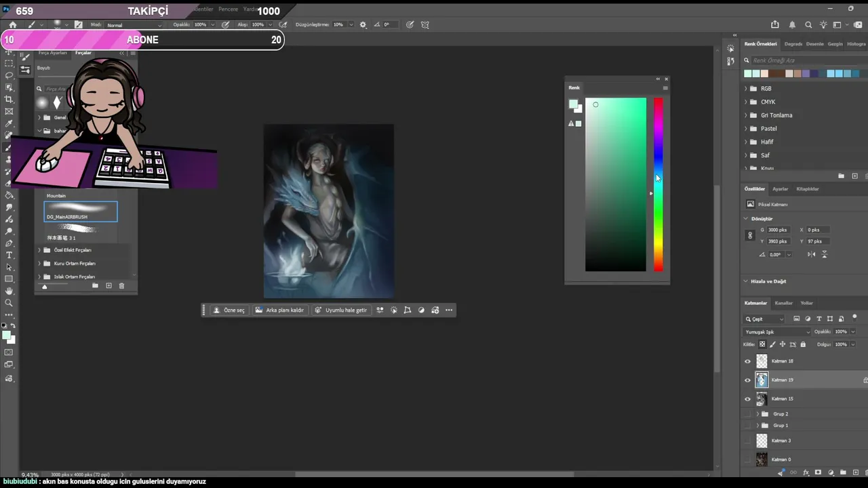868x488 pixels.
Task: Open the three-dots extra tools menu
Action: 9,315
